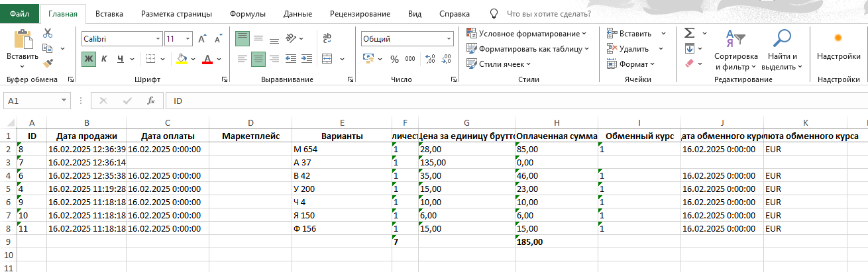
Task: Toggle center horizontal alignment
Action: tap(258, 59)
